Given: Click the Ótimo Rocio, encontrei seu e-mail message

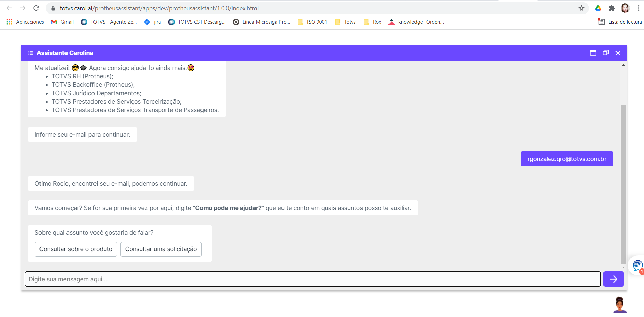Looking at the screenshot, I should (x=111, y=184).
